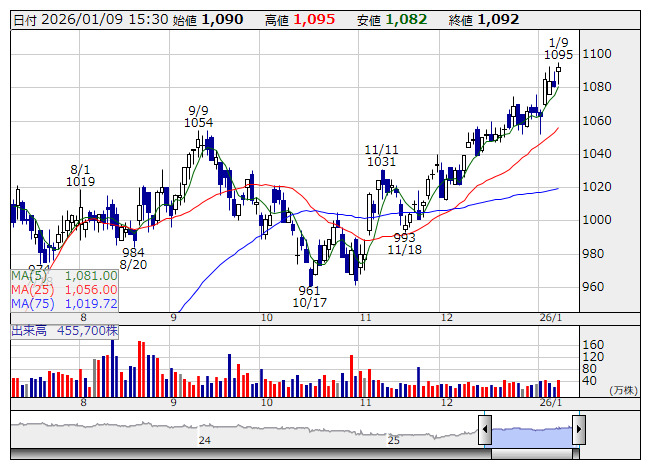
Task: Click the dark scrollbar track at bottom
Action: tap(251, 454)
